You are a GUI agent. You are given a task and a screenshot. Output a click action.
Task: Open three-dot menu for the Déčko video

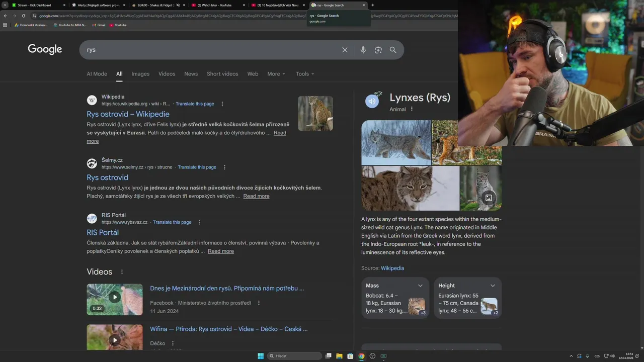tap(173, 343)
